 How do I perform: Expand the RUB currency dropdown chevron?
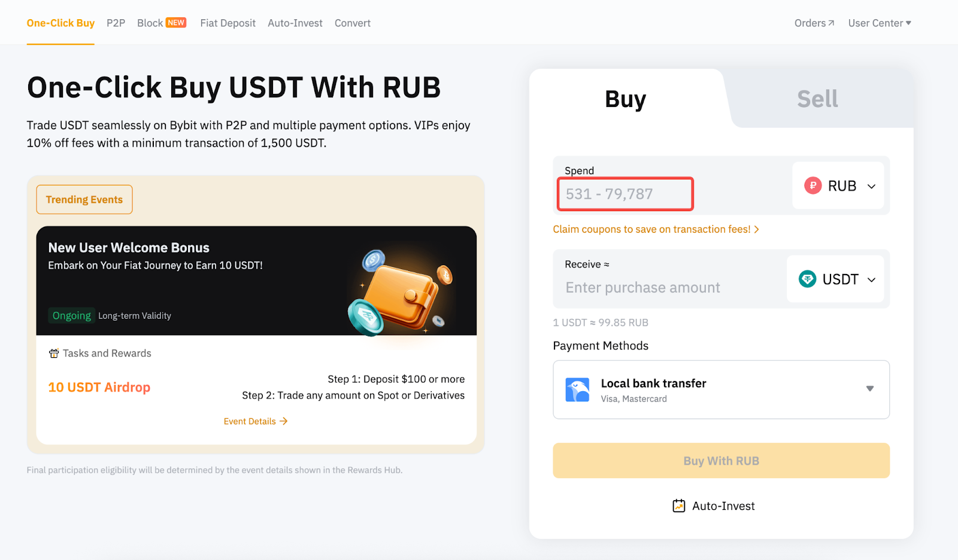tap(871, 186)
